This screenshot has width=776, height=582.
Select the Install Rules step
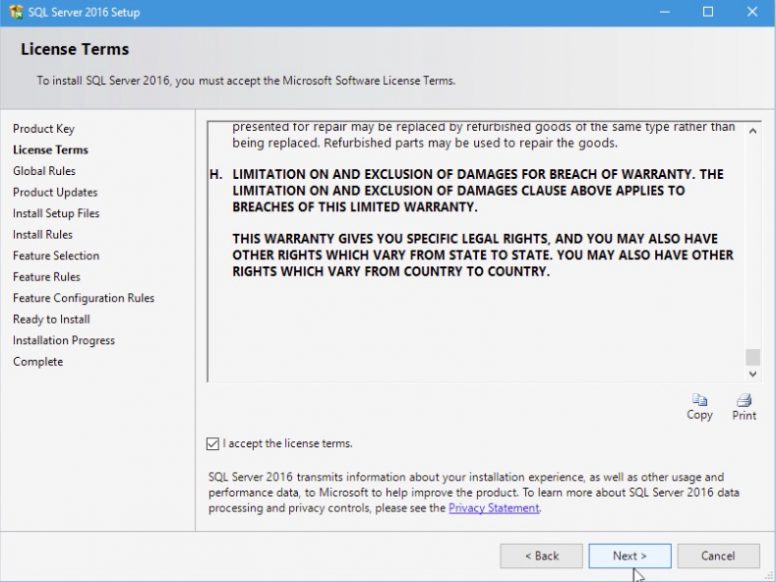click(x=43, y=235)
